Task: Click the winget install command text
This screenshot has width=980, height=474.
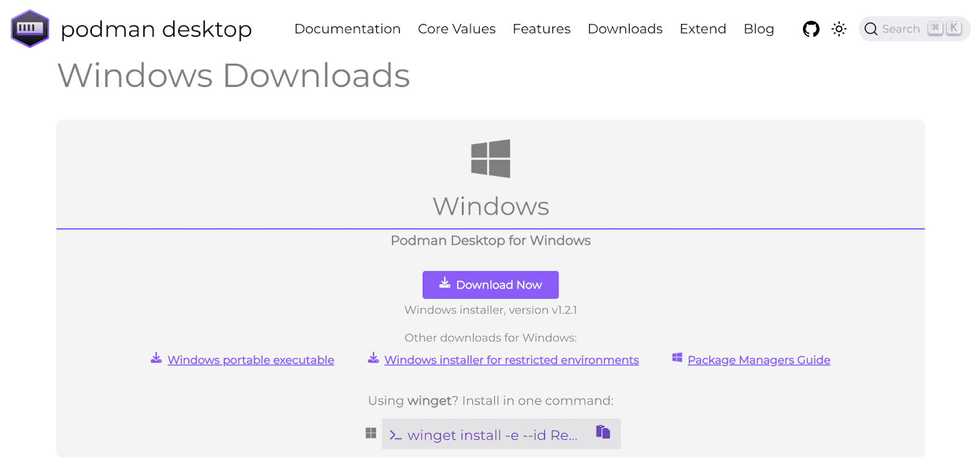Action: 492,435
